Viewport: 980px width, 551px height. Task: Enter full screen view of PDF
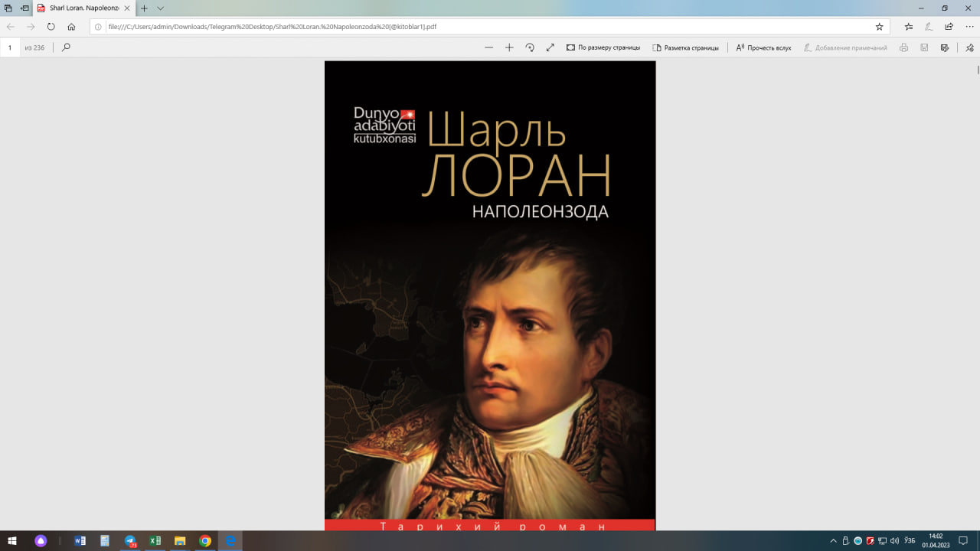click(x=550, y=47)
